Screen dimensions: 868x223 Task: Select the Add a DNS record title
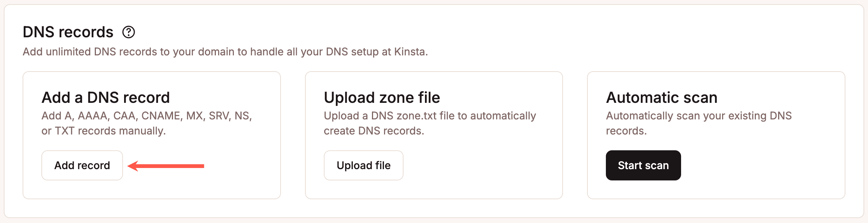pyautogui.click(x=105, y=97)
